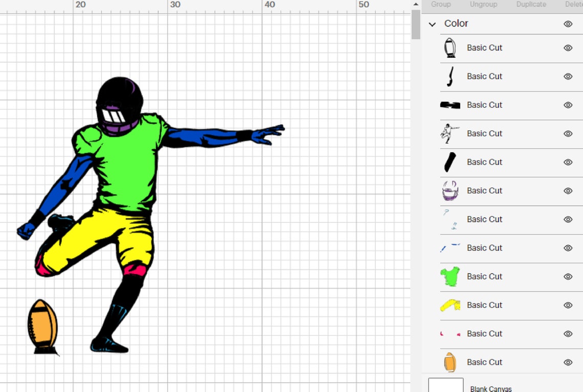
Task: Click the player sketch layer thumbnail
Action: [x=450, y=133]
